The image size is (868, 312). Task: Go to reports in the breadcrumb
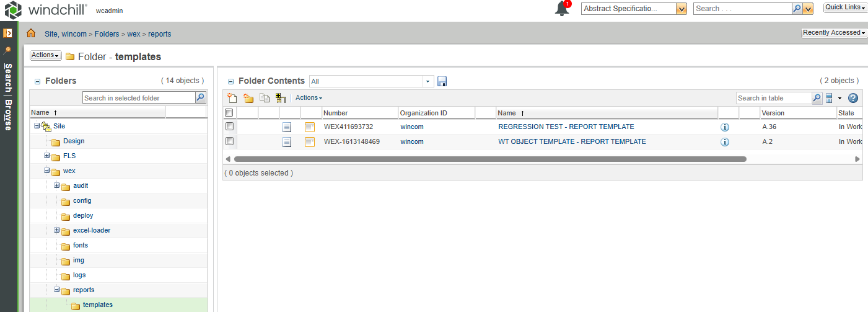pyautogui.click(x=159, y=34)
